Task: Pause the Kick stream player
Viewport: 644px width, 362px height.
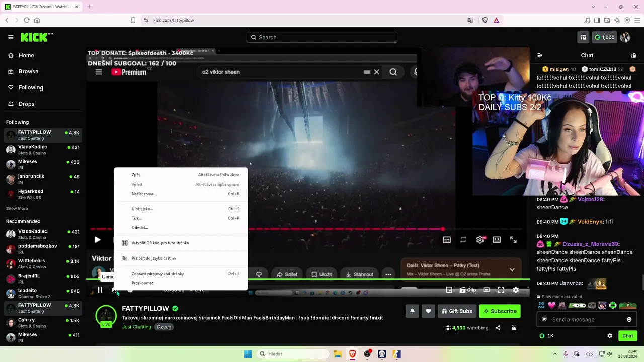Action: coord(100,290)
